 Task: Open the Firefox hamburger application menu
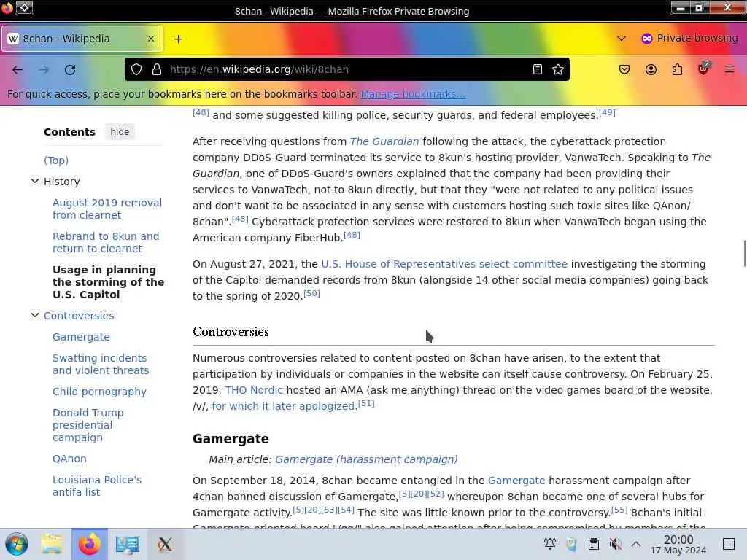(729, 69)
